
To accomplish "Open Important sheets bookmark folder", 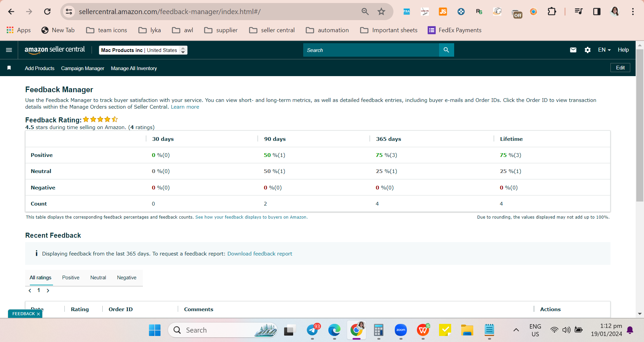I will (389, 30).
